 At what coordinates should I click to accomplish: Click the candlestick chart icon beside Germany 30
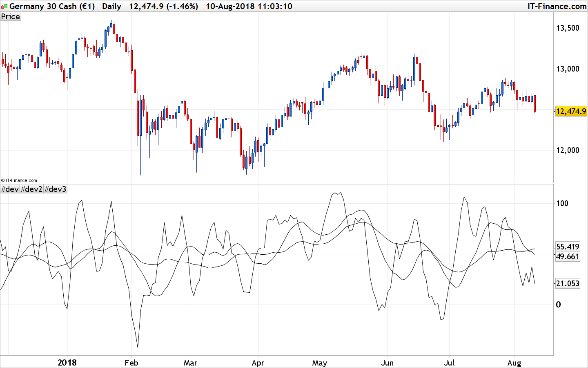pos(4,6)
